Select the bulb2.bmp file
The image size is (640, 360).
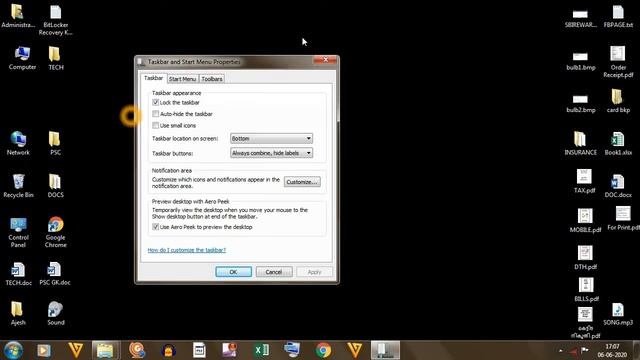(580, 103)
